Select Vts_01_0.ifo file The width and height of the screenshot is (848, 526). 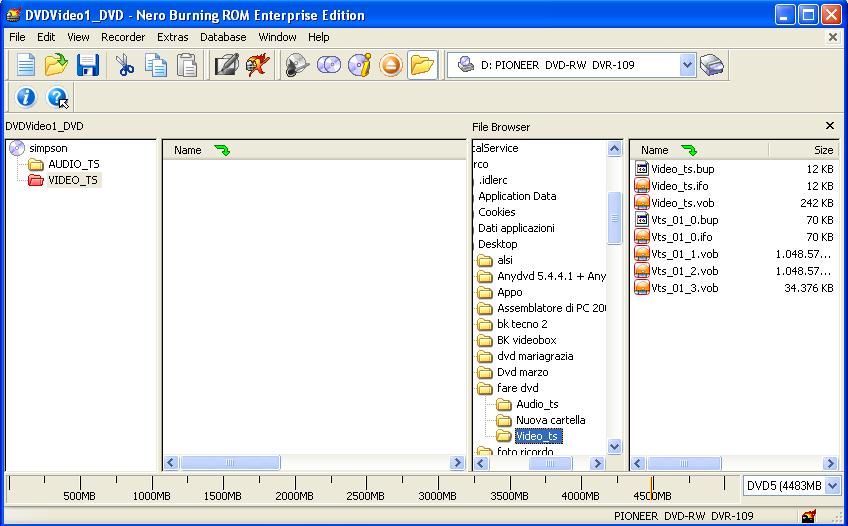pos(681,237)
